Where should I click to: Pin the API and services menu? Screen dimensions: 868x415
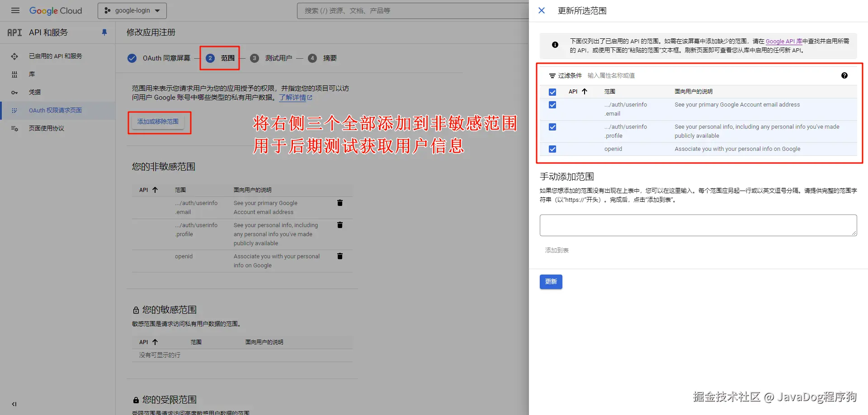point(104,33)
